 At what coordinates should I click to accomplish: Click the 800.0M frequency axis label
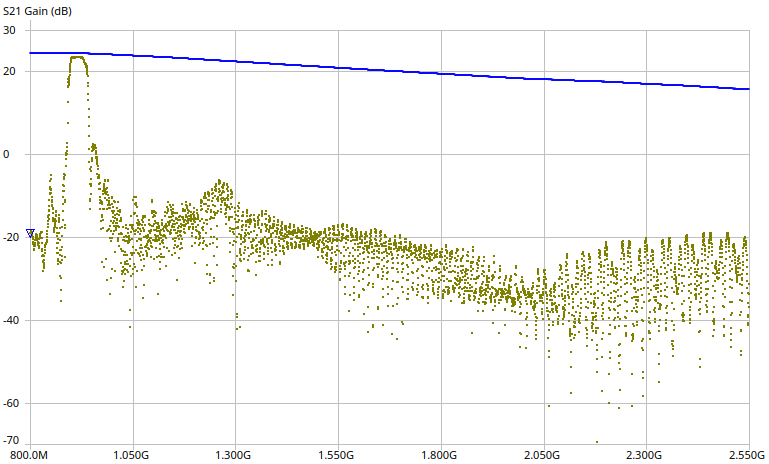(30, 455)
